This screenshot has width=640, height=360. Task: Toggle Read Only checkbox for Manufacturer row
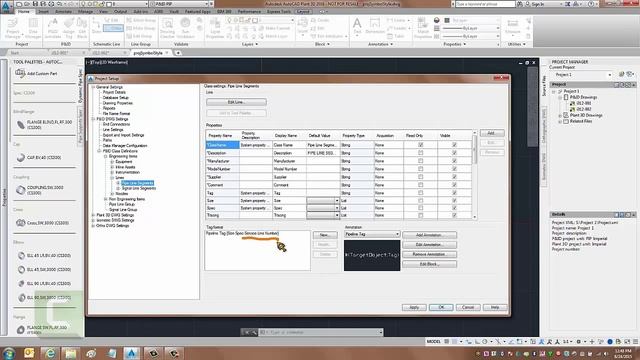point(420,161)
